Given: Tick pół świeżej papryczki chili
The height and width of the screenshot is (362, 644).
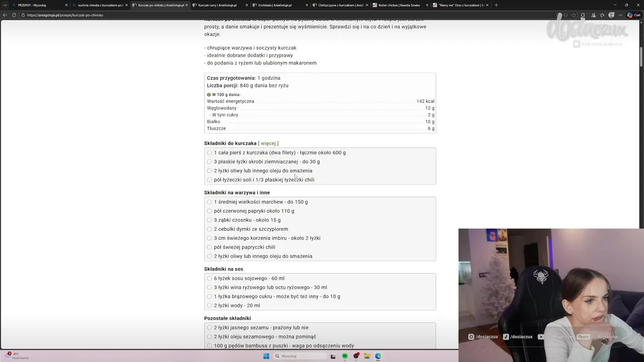Looking at the screenshot, I should point(209,247).
